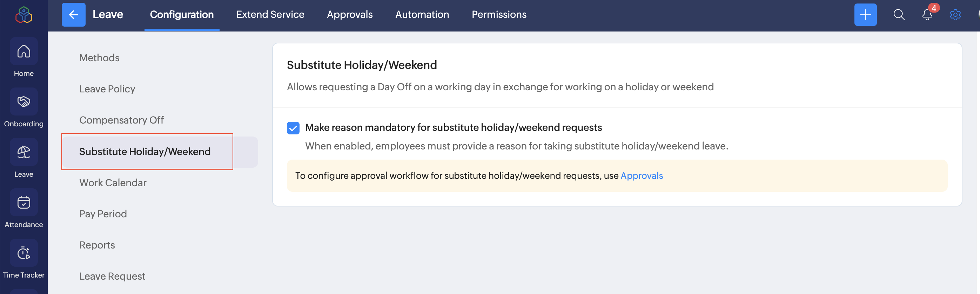Follow the Approvals link in notice
The image size is (980, 294).
click(x=642, y=176)
